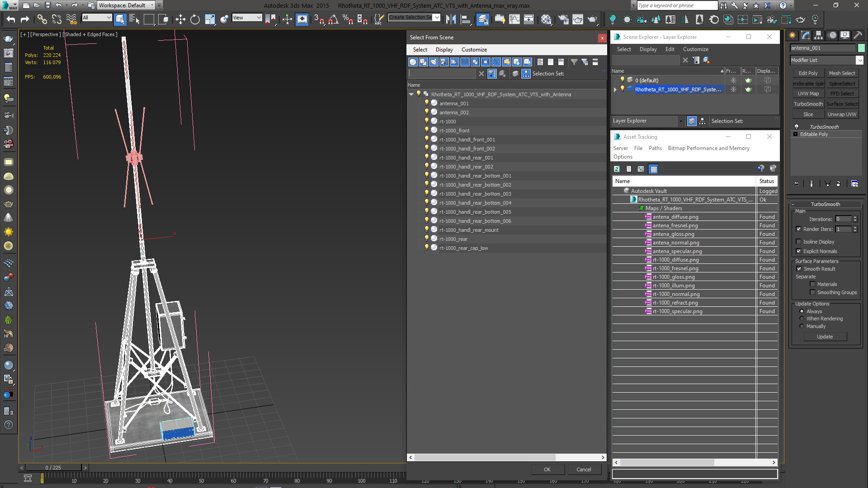Viewport: 868px width, 488px height.
Task: Enable Separate by Smoothing Groups checkbox
Action: (812, 292)
